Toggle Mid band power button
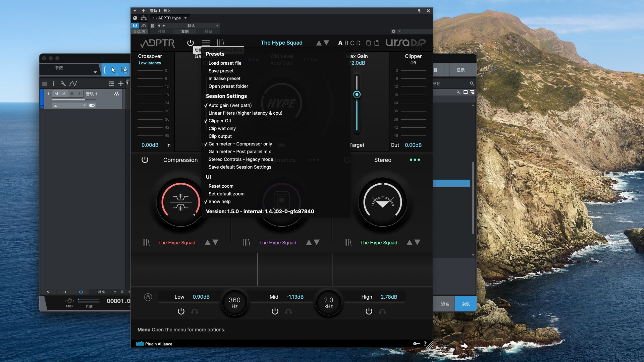644x362 pixels. [x=275, y=311]
